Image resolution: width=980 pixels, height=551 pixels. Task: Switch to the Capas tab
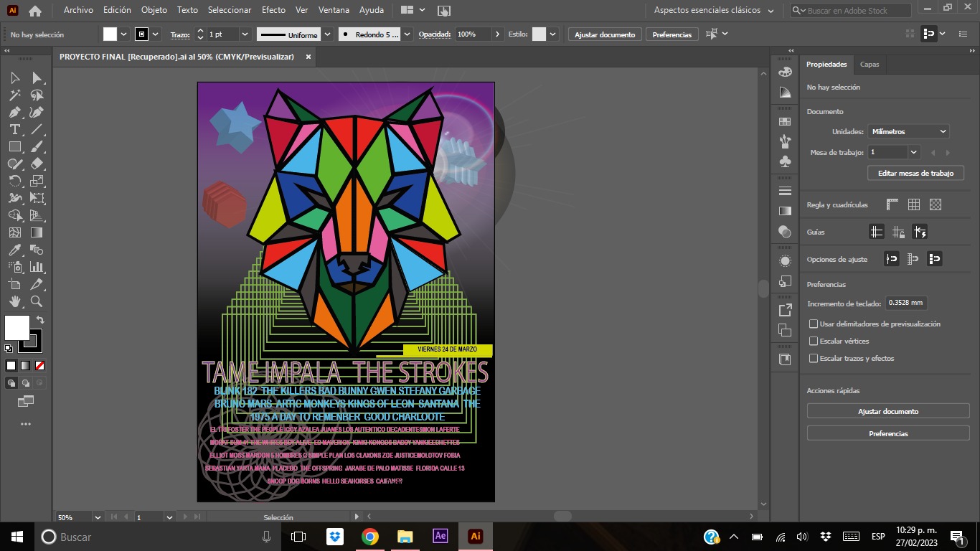pos(870,65)
